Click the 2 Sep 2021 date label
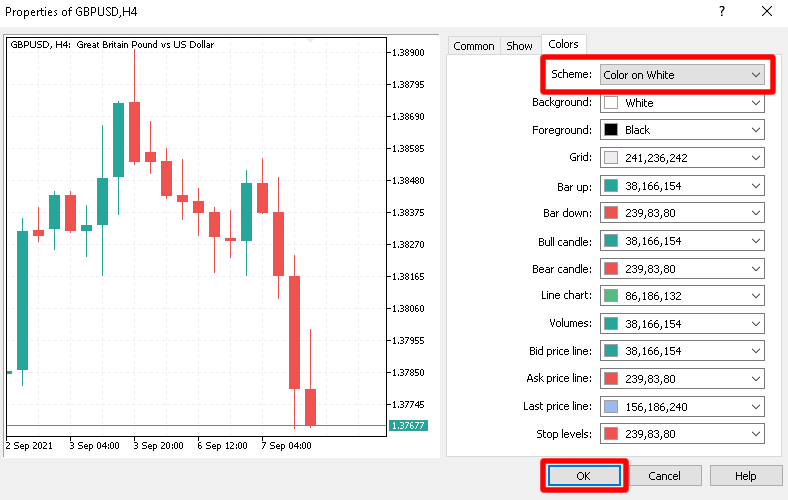This screenshot has height=500, width=788. click(x=29, y=445)
